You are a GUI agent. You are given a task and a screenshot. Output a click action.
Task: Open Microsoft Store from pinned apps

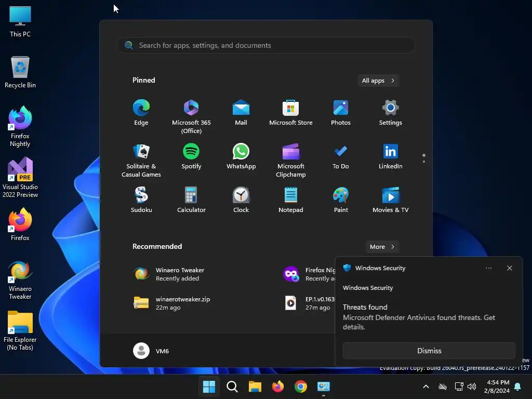(291, 113)
